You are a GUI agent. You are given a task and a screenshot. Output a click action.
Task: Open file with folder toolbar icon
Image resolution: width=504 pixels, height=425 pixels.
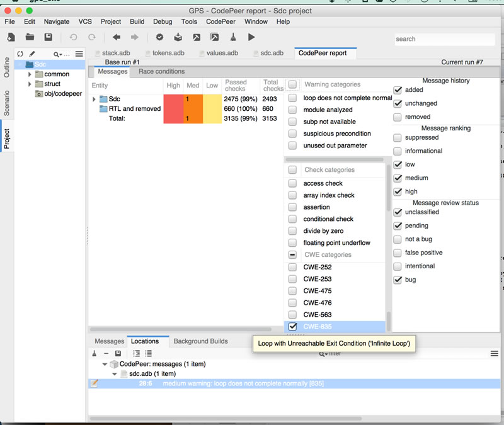point(30,37)
